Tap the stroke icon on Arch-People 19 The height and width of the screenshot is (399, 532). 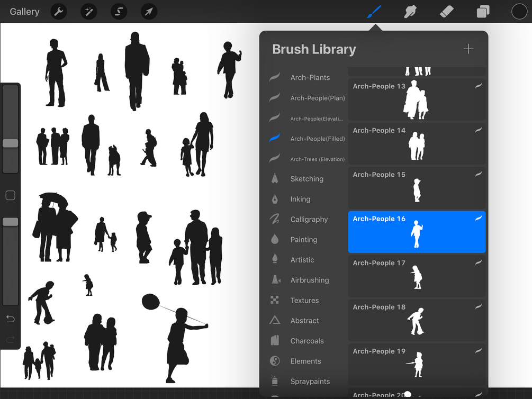(479, 350)
